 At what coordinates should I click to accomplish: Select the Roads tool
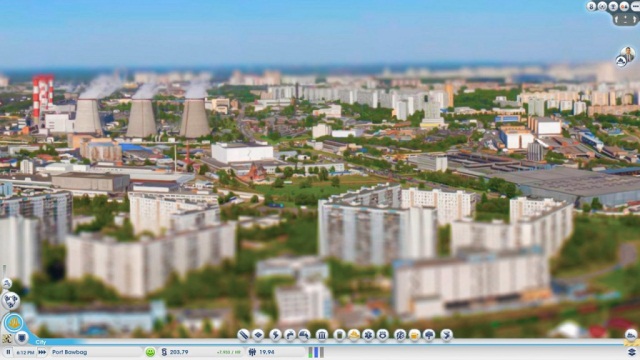pyautogui.click(x=243, y=335)
